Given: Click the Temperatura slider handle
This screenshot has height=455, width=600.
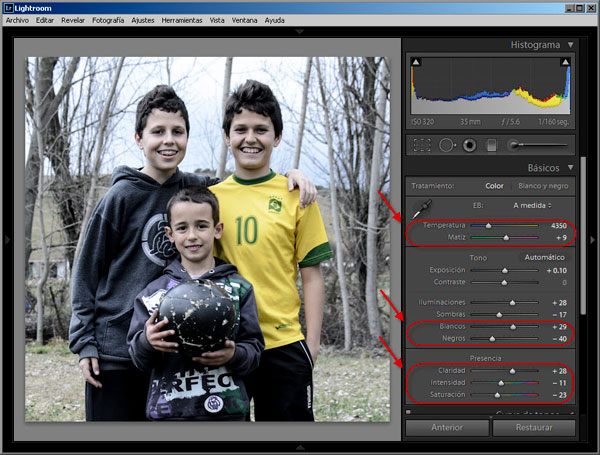Looking at the screenshot, I should 488,226.
